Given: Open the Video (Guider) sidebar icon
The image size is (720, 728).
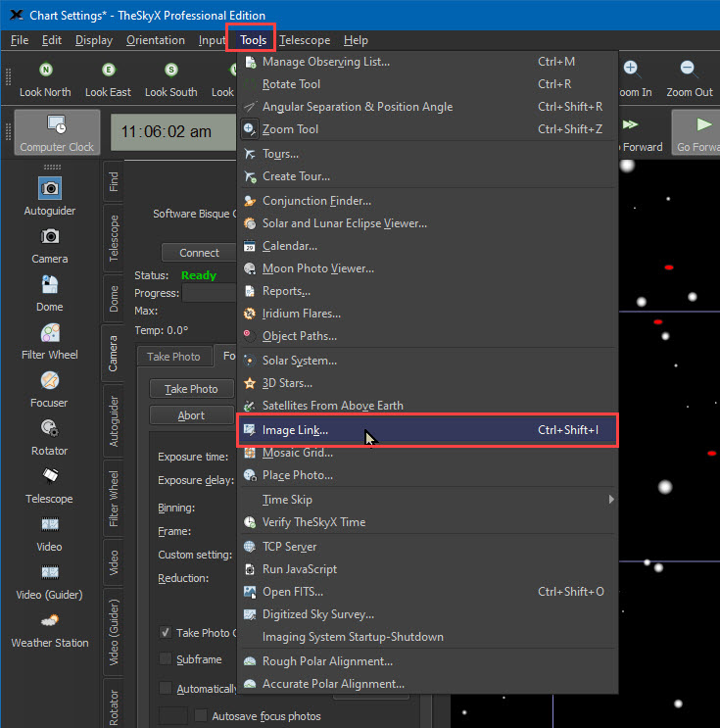Looking at the screenshot, I should 50,572.
